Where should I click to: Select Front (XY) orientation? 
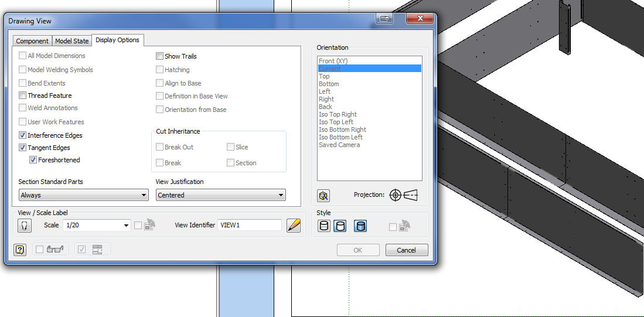(x=370, y=61)
